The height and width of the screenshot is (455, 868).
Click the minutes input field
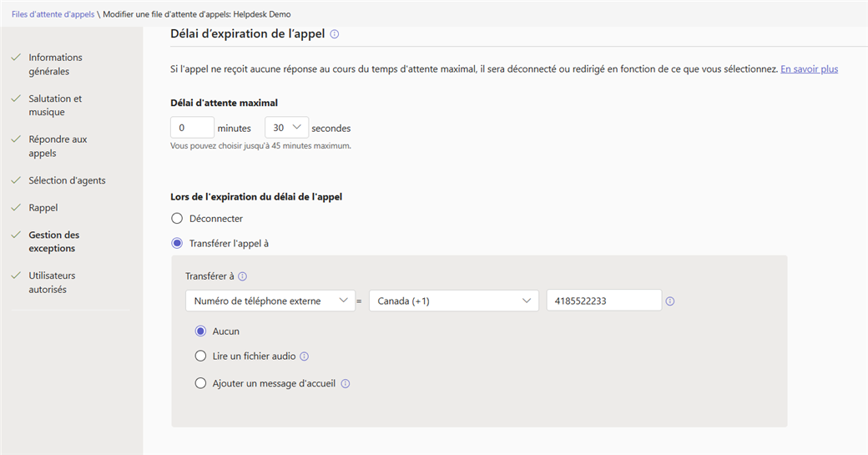coord(192,127)
